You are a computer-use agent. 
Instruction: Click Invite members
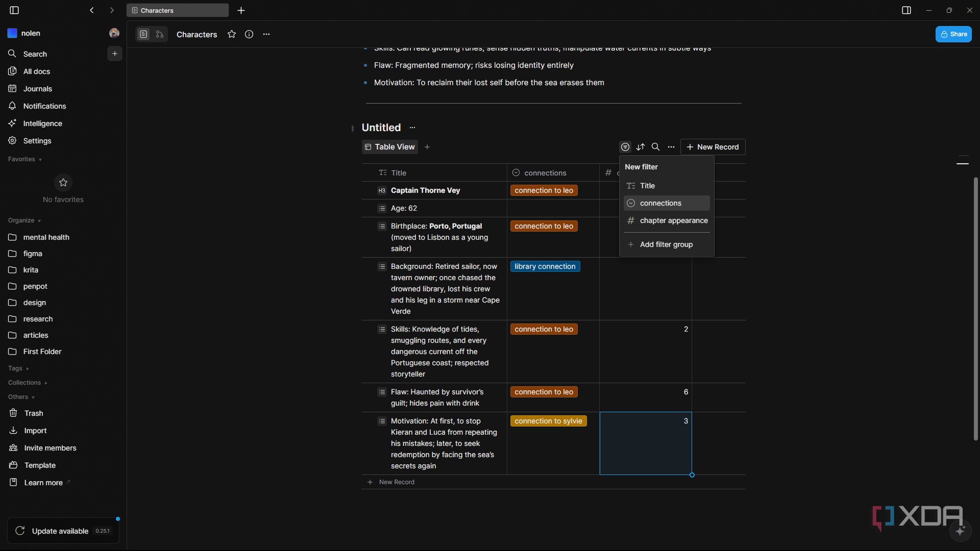pos(63,448)
